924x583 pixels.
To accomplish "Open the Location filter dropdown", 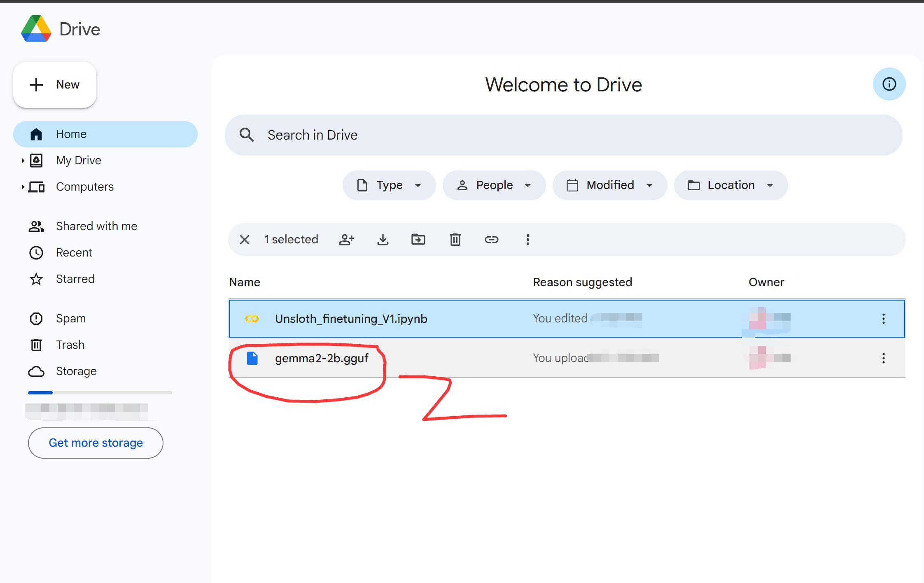I will (731, 185).
